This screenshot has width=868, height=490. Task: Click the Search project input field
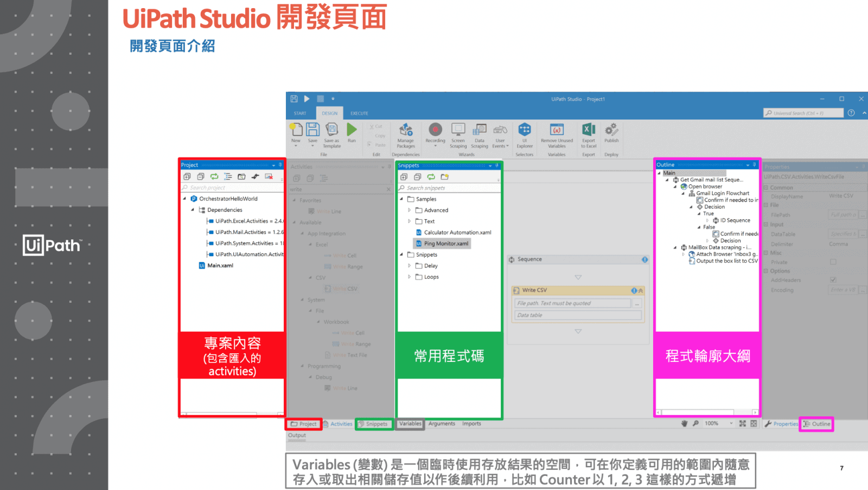(x=232, y=188)
